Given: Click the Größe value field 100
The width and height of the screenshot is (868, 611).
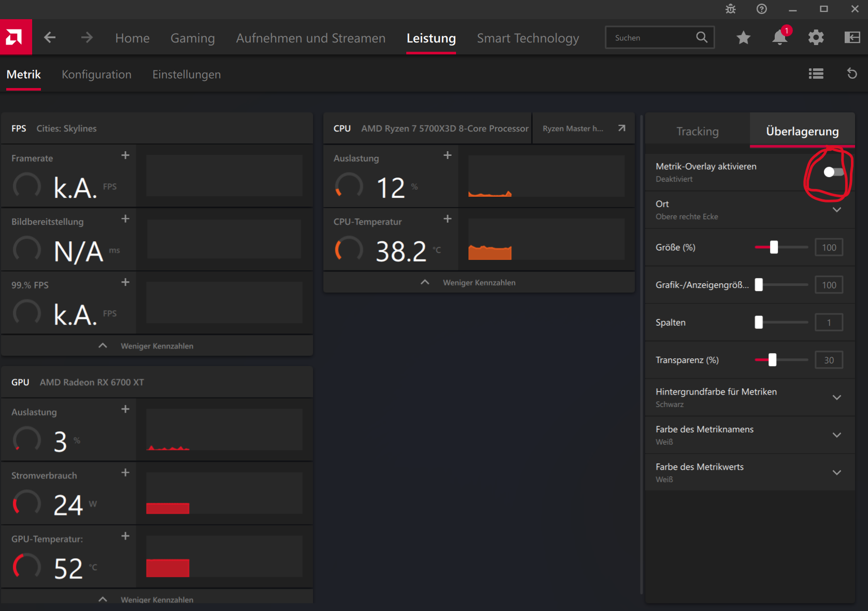Looking at the screenshot, I should 829,248.
